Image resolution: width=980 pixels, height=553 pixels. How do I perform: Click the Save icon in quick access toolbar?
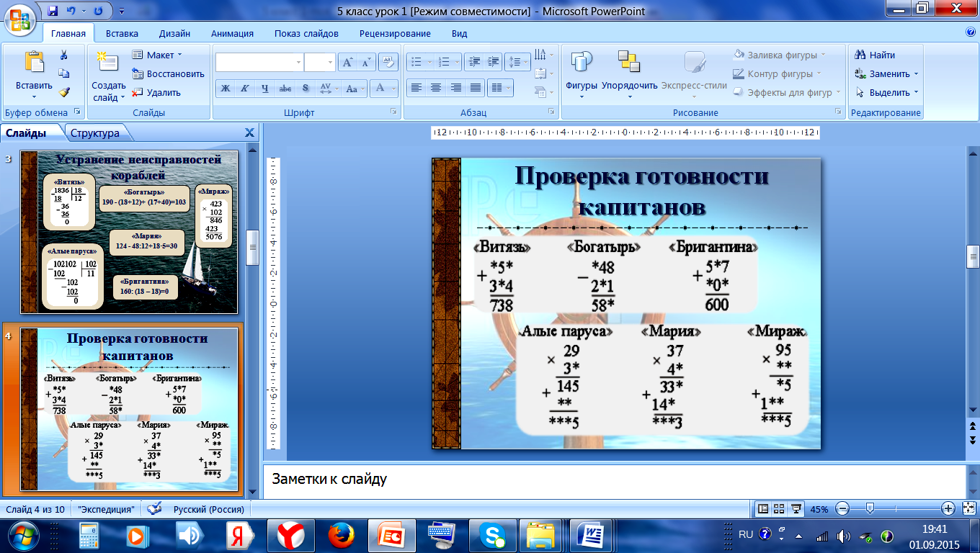(x=53, y=12)
